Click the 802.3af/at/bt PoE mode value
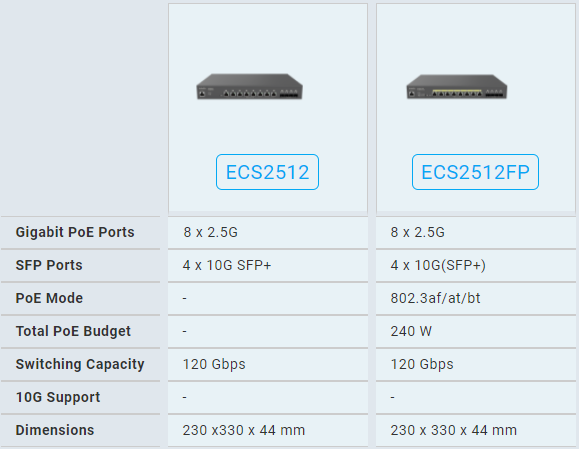The width and height of the screenshot is (579, 449). click(435, 298)
